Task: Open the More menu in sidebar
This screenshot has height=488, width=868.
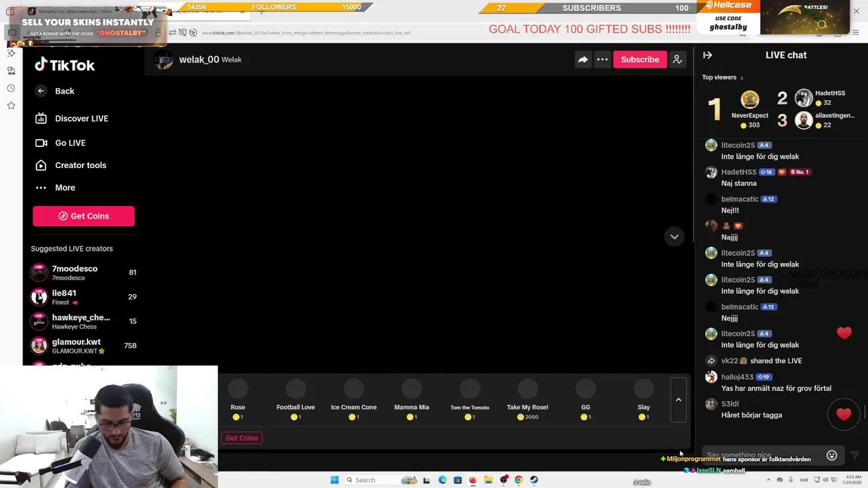Action: pos(64,188)
